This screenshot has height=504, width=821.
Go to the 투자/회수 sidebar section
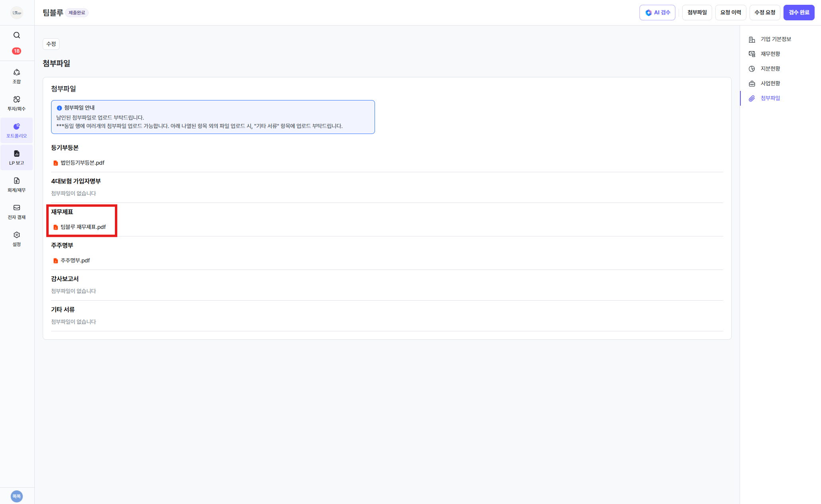click(x=17, y=103)
